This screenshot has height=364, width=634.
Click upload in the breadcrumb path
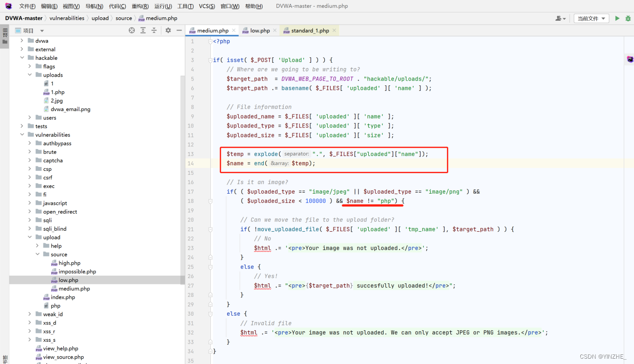point(100,18)
